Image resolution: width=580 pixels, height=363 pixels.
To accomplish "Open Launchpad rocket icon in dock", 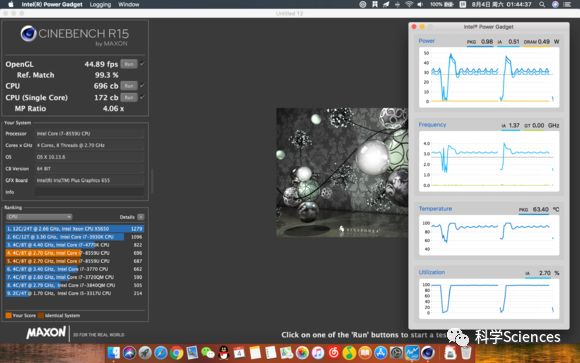I will click(145, 353).
